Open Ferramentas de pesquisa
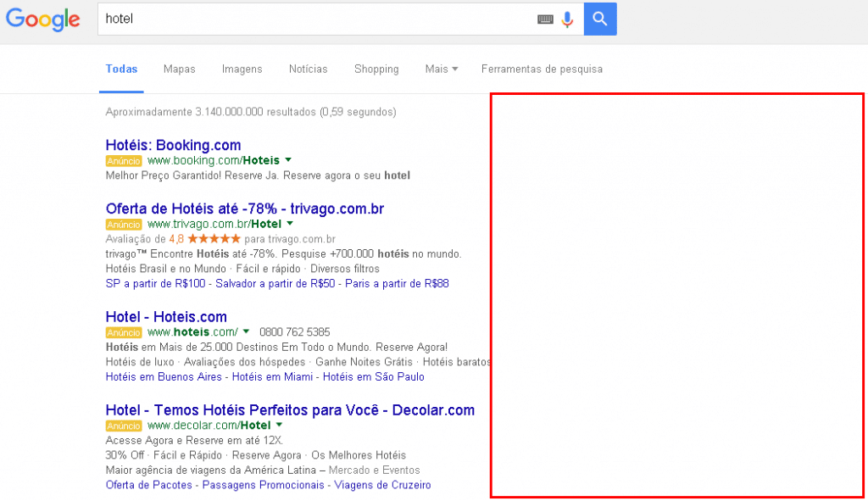 coord(542,69)
